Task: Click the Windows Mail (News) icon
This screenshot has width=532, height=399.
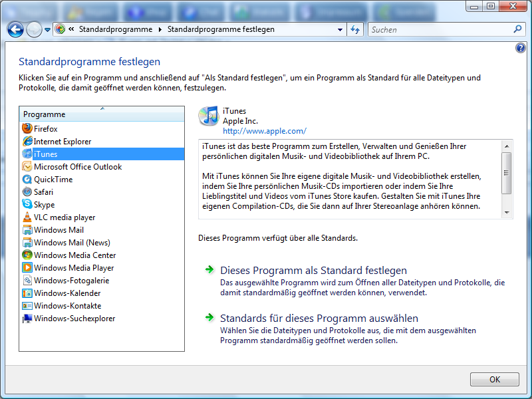Action: pos(27,242)
